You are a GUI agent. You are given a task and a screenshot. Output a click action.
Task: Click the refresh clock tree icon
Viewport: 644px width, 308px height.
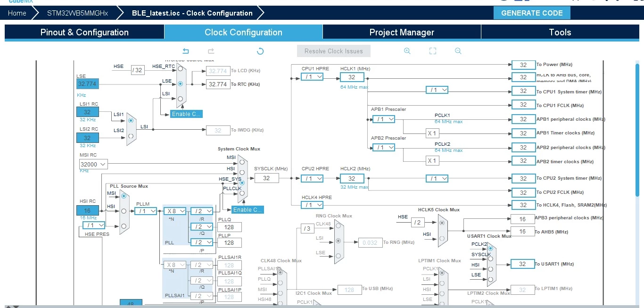click(x=260, y=51)
